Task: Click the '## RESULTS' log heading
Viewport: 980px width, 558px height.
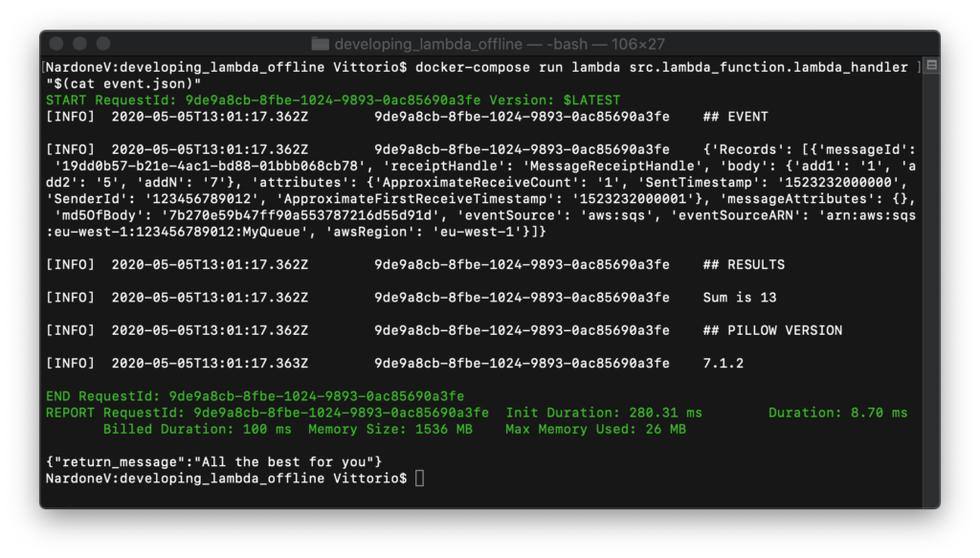Action: click(x=743, y=264)
